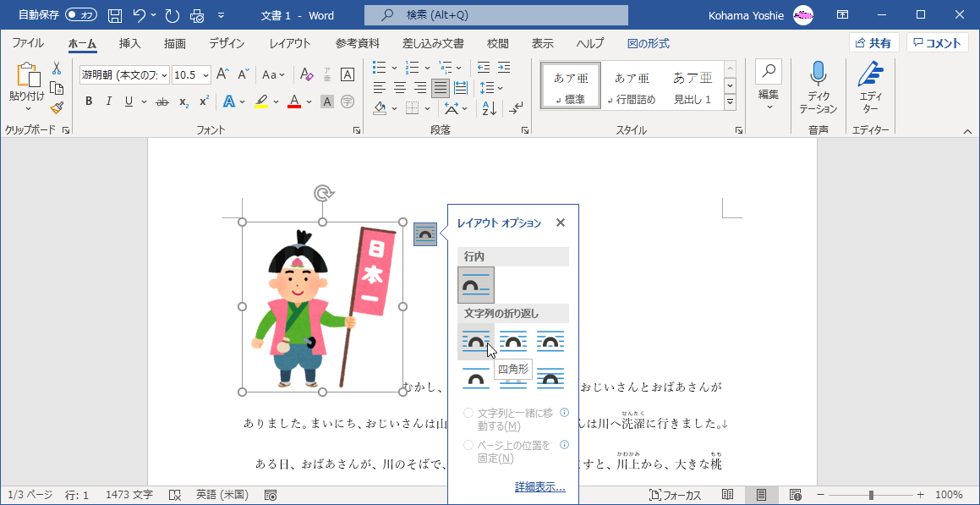Insert enclosed character (circled 字)
The width and height of the screenshot is (980, 505).
click(x=348, y=102)
